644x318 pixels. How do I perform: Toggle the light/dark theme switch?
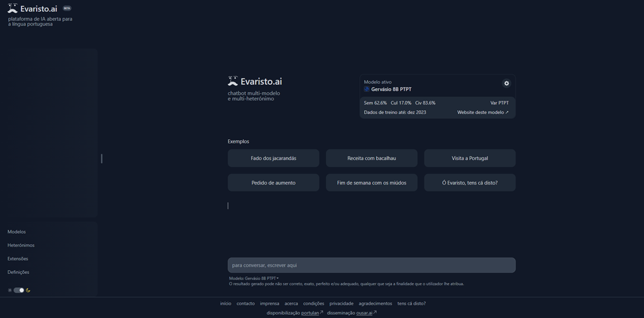tap(19, 290)
